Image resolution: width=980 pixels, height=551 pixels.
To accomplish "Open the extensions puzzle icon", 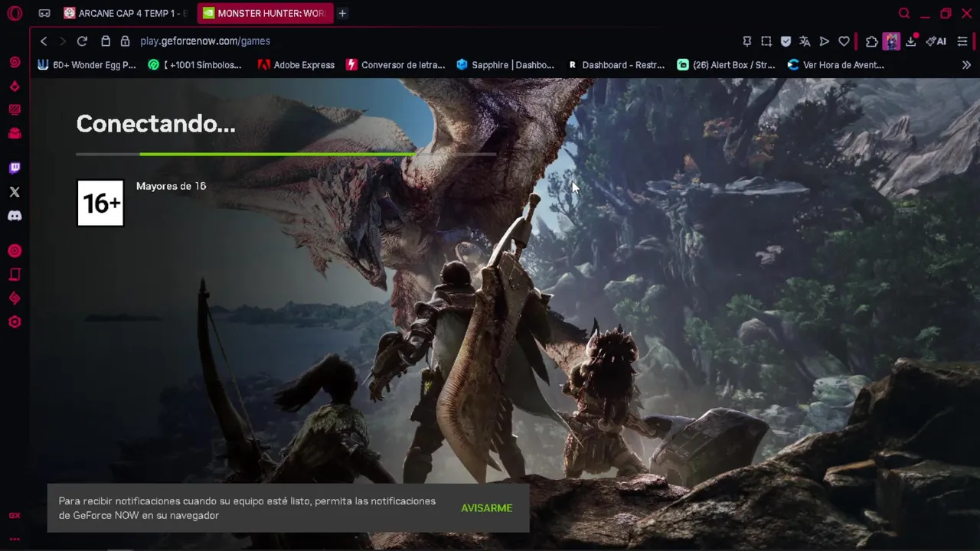I will coord(871,41).
